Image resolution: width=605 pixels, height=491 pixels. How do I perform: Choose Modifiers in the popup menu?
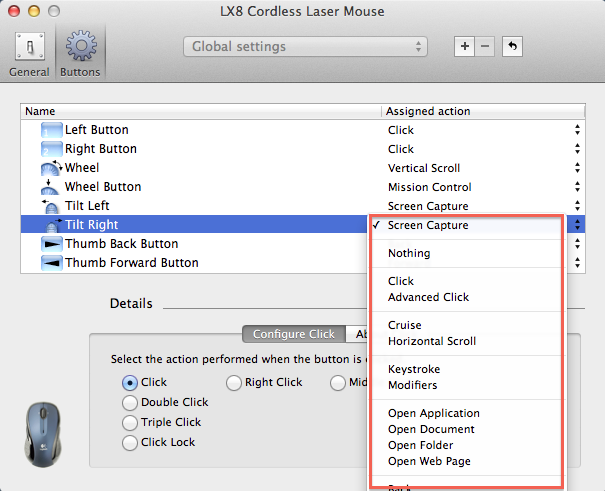(466, 385)
